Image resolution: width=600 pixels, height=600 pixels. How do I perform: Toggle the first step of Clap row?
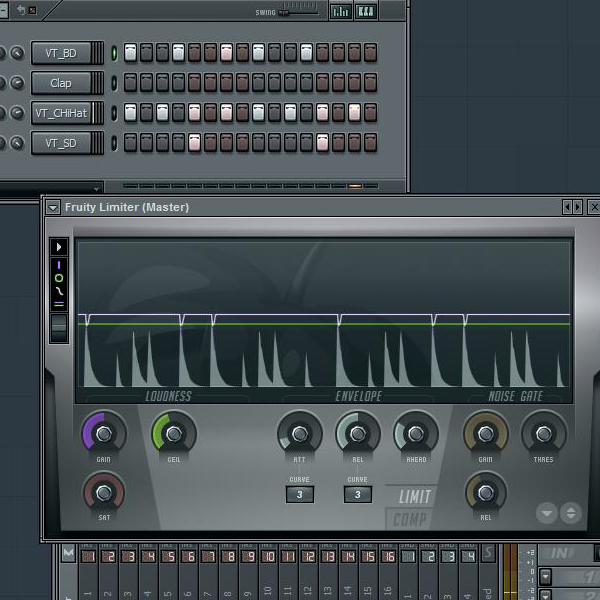pyautogui.click(x=130, y=82)
